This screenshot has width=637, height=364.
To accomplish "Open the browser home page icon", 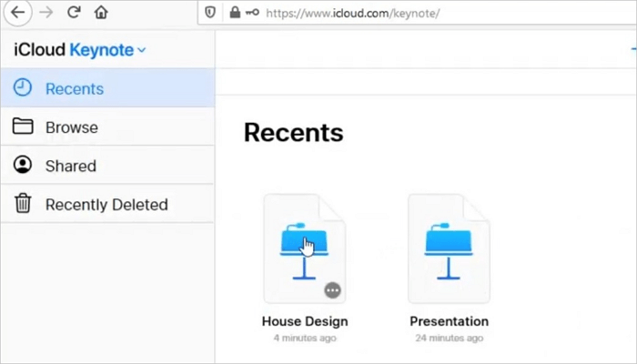I will [x=101, y=12].
